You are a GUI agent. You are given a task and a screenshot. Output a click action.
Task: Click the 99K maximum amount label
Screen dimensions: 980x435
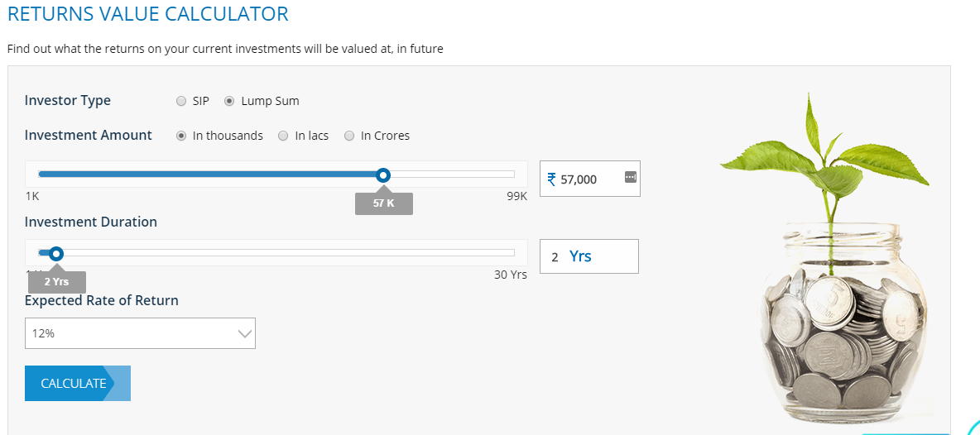(516, 196)
